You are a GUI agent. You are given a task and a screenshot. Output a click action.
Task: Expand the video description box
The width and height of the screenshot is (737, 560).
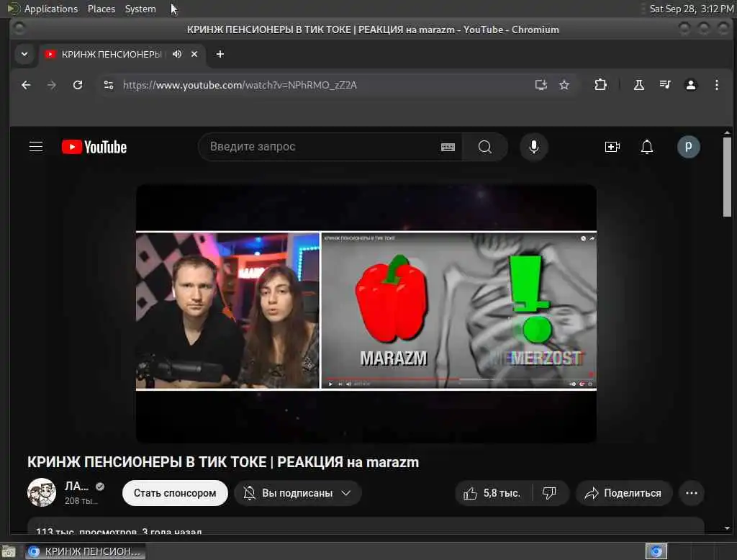pos(366,526)
